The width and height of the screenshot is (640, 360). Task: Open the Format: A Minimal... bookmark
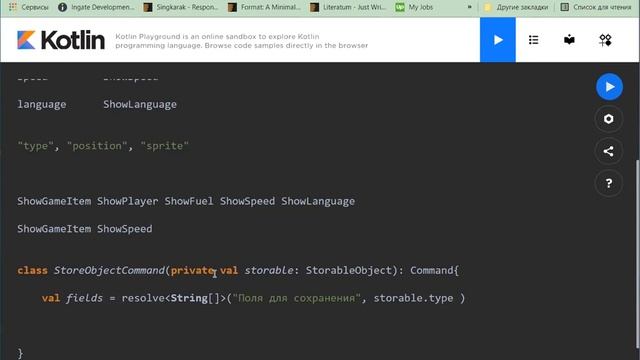click(x=264, y=7)
